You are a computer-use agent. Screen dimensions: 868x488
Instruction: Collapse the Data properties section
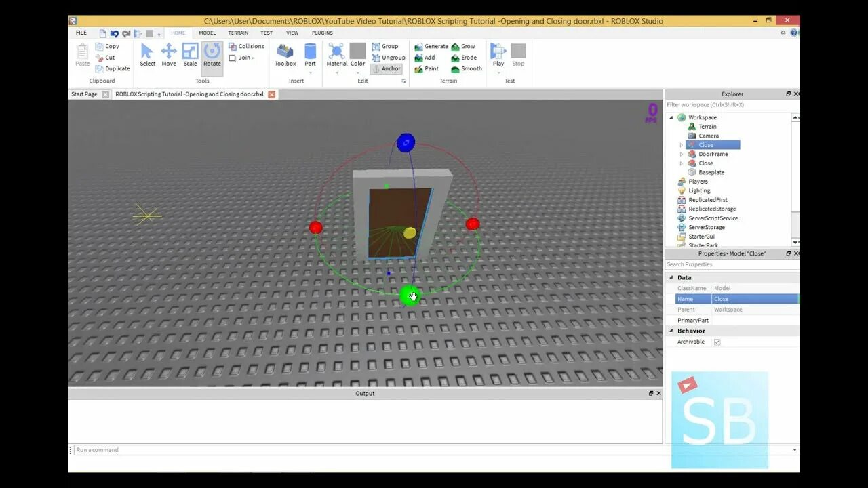671,277
